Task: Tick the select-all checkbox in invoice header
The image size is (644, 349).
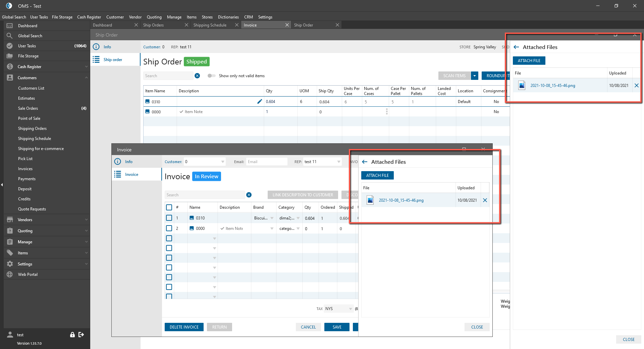Action: tap(169, 207)
